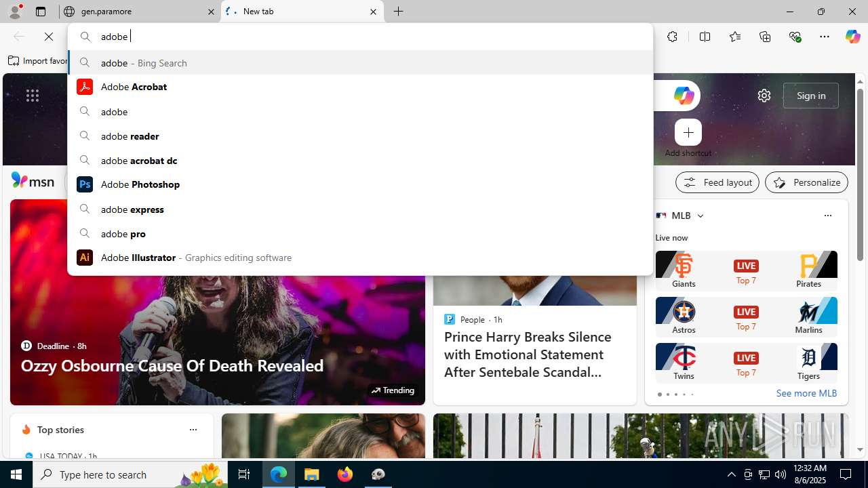This screenshot has height=488, width=868.
Task: Open Top stories more options
Action: 193,430
